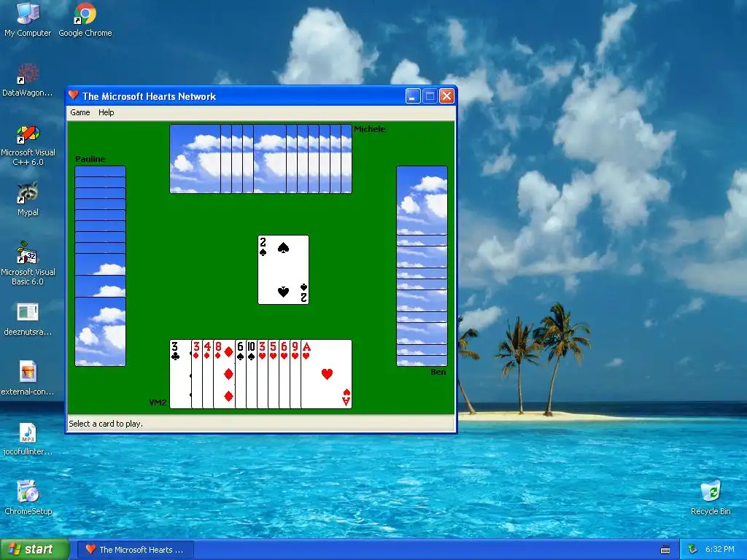747x560 pixels.
Task: Click Pauline's face-down card stack
Action: pyautogui.click(x=100, y=266)
